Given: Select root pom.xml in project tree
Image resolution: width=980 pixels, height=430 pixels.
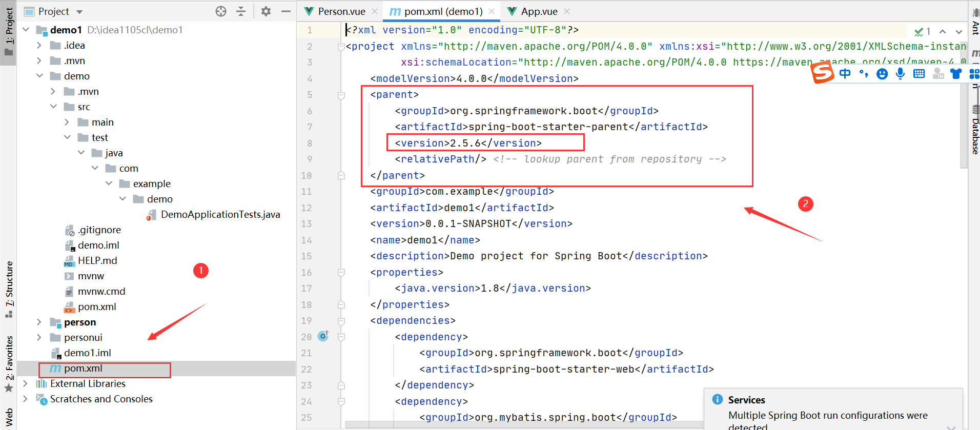Looking at the screenshot, I should (x=83, y=368).
